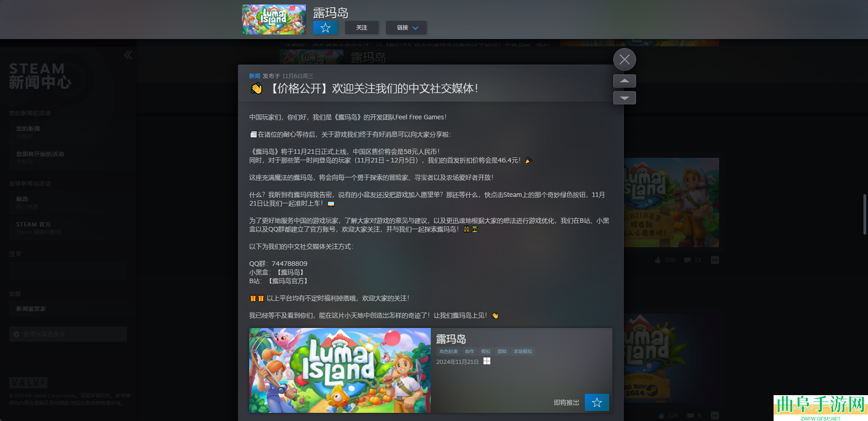
Task: Go to next news with down arrow
Action: click(x=625, y=98)
